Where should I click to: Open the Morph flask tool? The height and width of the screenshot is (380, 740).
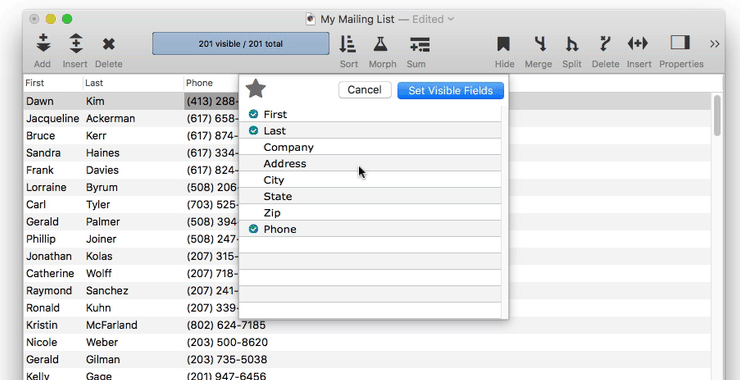(381, 44)
